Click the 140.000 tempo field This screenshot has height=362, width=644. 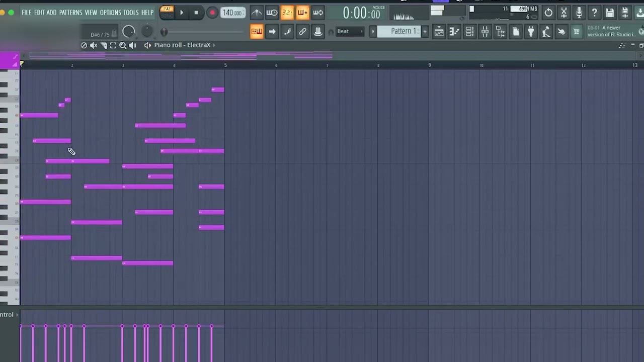[233, 13]
